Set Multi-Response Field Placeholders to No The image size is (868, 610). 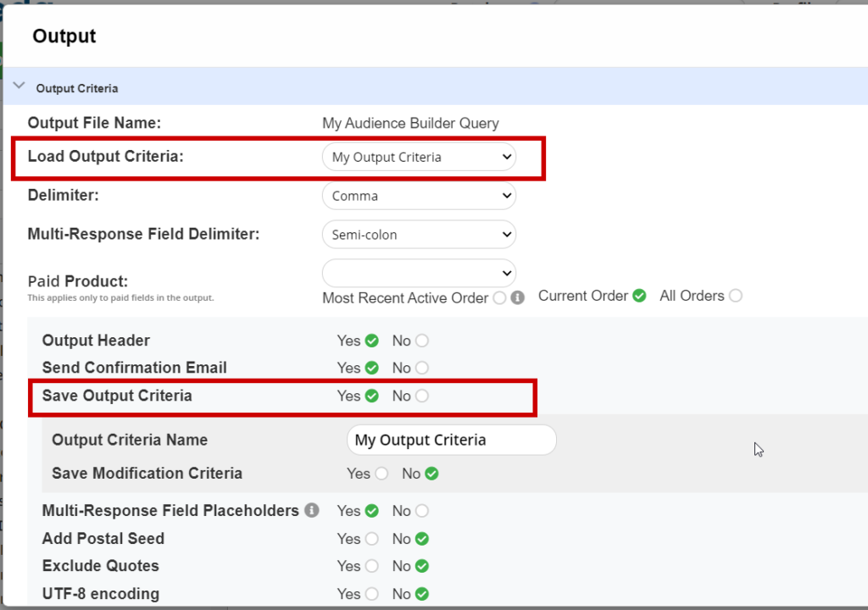(422, 511)
